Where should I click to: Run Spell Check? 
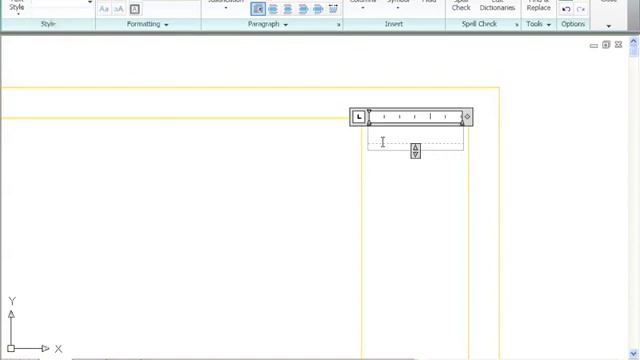461,5
